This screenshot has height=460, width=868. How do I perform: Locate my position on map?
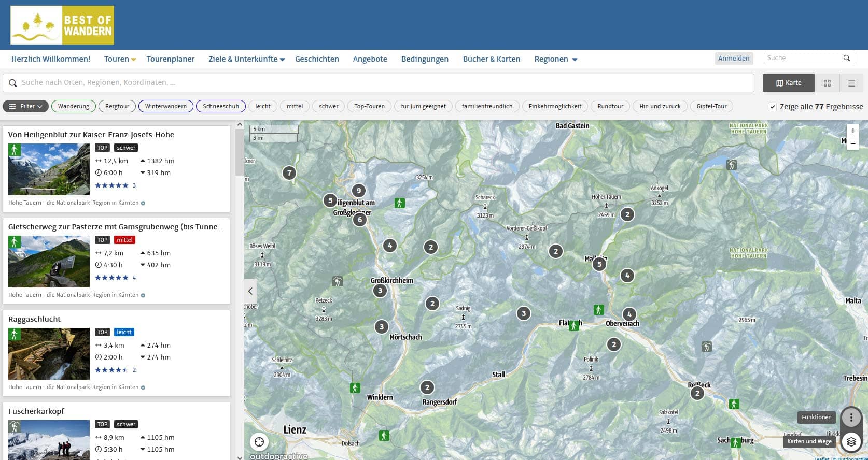tap(259, 442)
